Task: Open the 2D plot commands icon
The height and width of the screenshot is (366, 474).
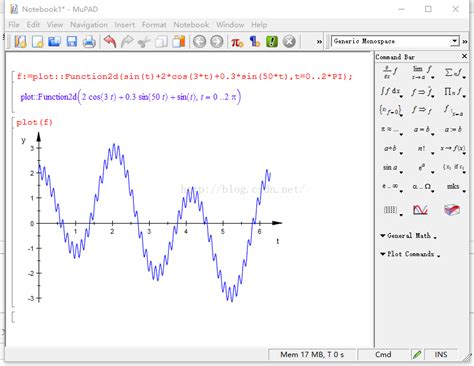Action: (421, 210)
